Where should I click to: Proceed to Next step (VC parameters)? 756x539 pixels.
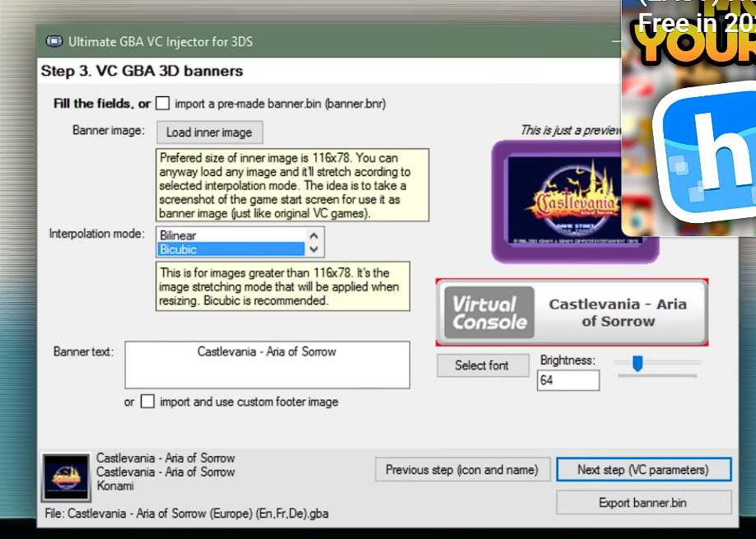[x=644, y=470]
